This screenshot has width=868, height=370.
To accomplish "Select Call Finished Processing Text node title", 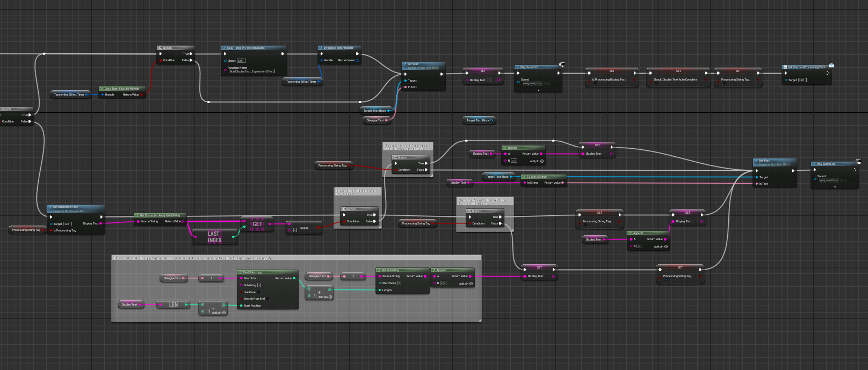I will coord(806,67).
